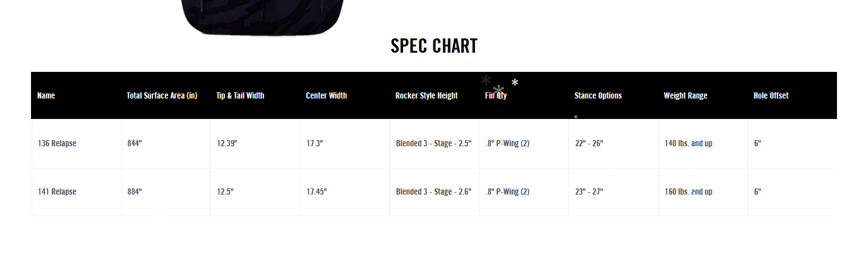
Task: Click the Stance Options column header
Action: tap(598, 95)
